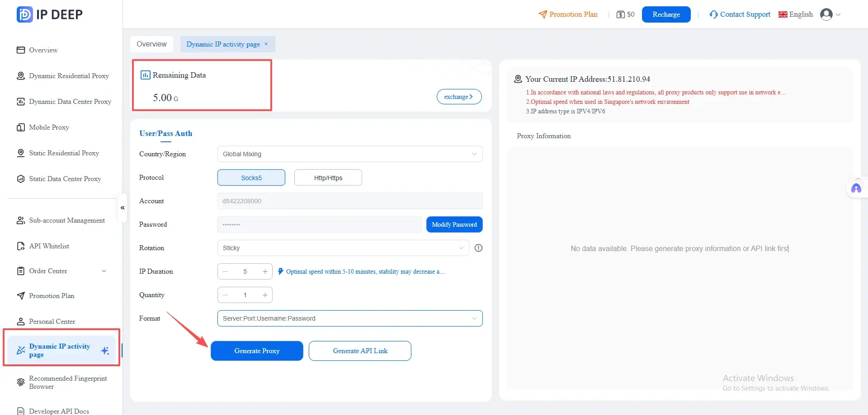The height and width of the screenshot is (415, 868).
Task: Click the 5.00 G remaining data value
Action: tap(165, 98)
